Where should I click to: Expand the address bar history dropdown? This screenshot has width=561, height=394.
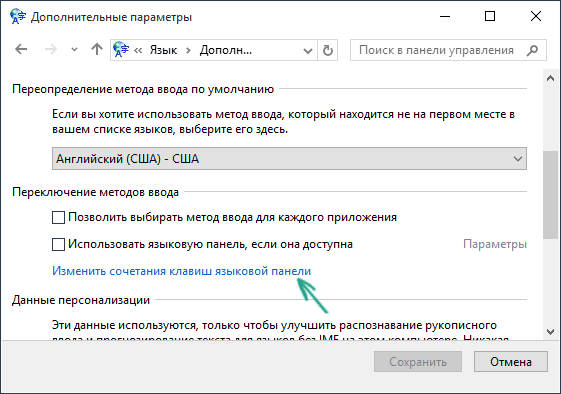pos(308,50)
